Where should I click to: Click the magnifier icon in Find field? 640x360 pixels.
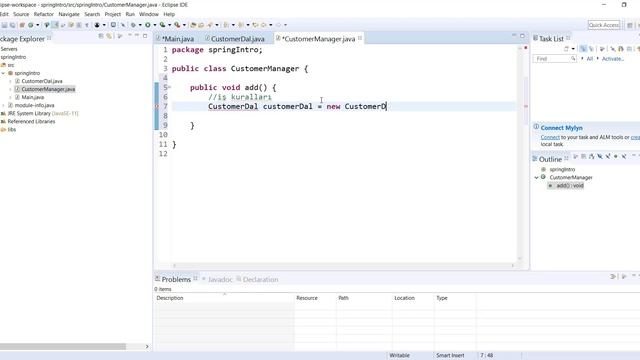(573, 59)
